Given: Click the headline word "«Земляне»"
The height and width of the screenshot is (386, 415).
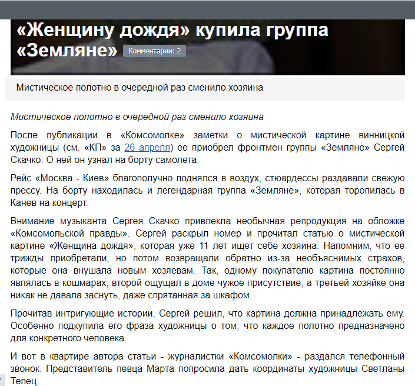Looking at the screenshot, I should 67,50.
